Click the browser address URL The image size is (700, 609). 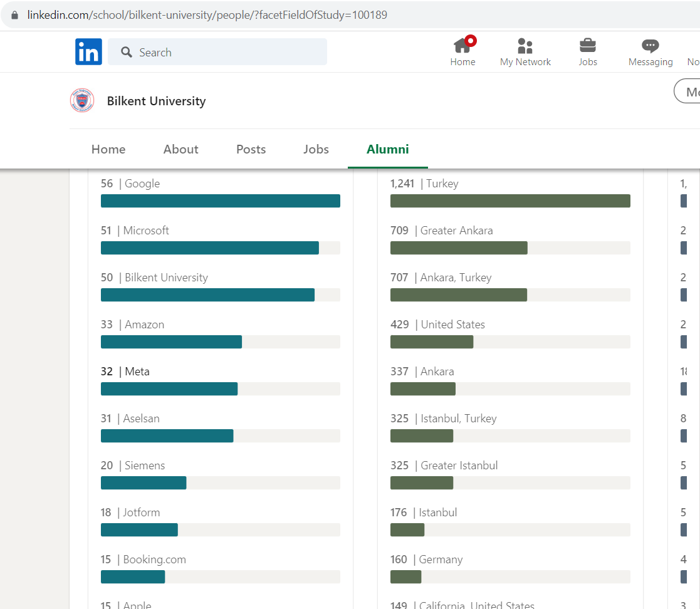(207, 15)
